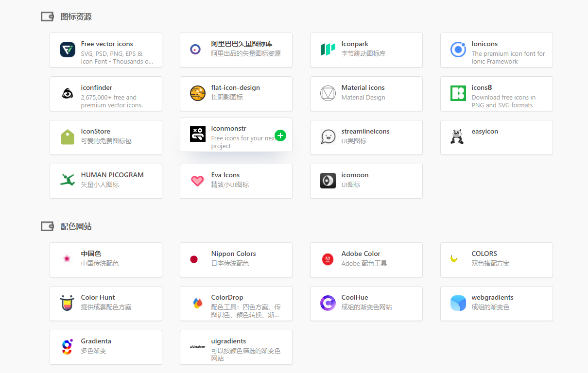Click the text 精致小UI图标
Viewport: 588px width, 373px height.
pos(230,185)
